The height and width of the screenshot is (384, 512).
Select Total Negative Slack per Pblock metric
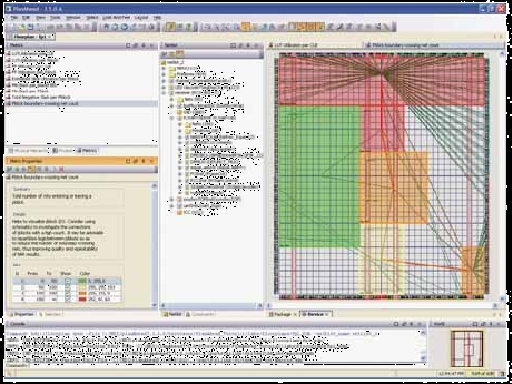[41, 97]
